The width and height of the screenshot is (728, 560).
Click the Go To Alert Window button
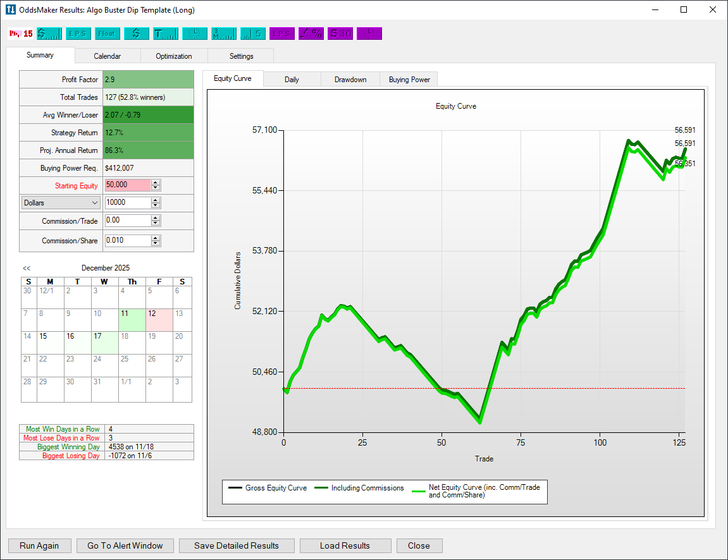pos(125,545)
